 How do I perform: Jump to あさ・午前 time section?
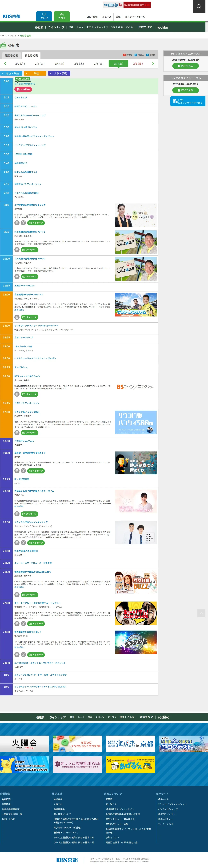point(11,73)
